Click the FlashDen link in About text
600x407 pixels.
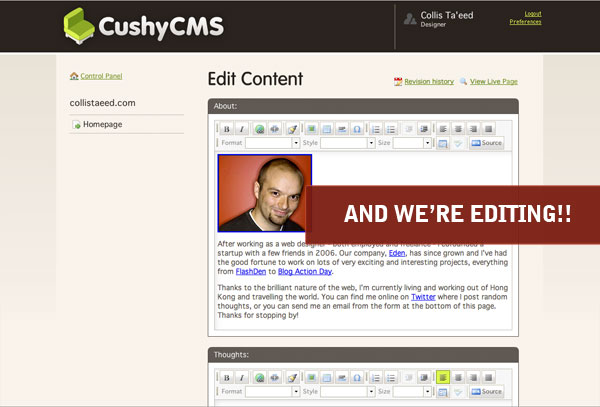coord(251,272)
